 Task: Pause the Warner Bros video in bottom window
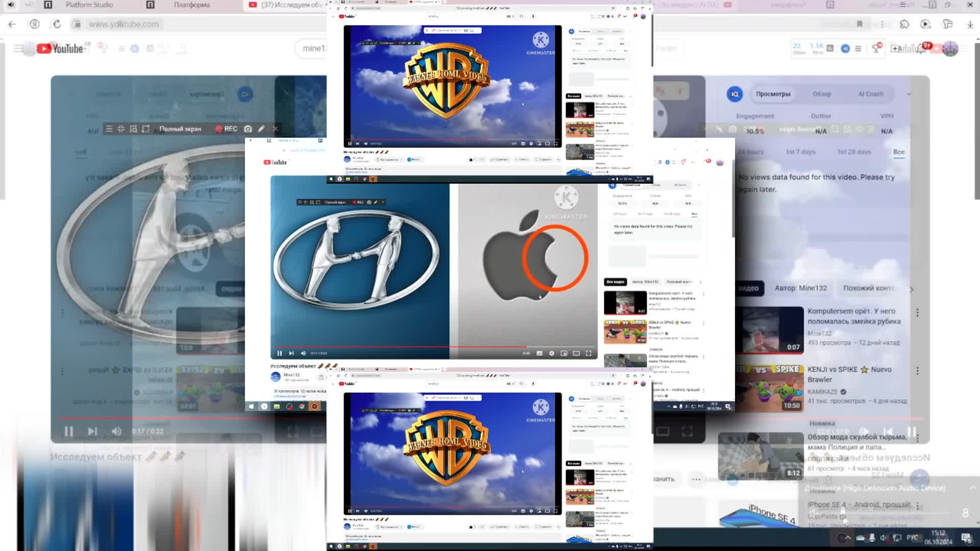(x=350, y=511)
